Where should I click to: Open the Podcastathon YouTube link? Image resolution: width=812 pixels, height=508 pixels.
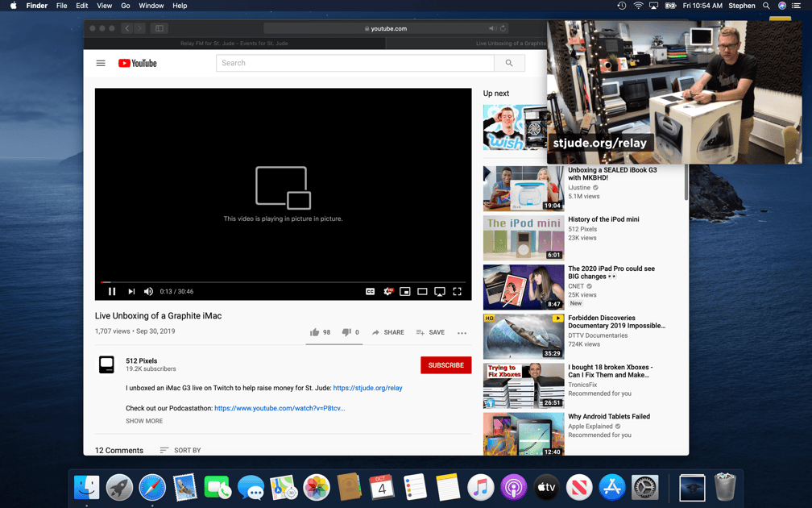pos(280,408)
